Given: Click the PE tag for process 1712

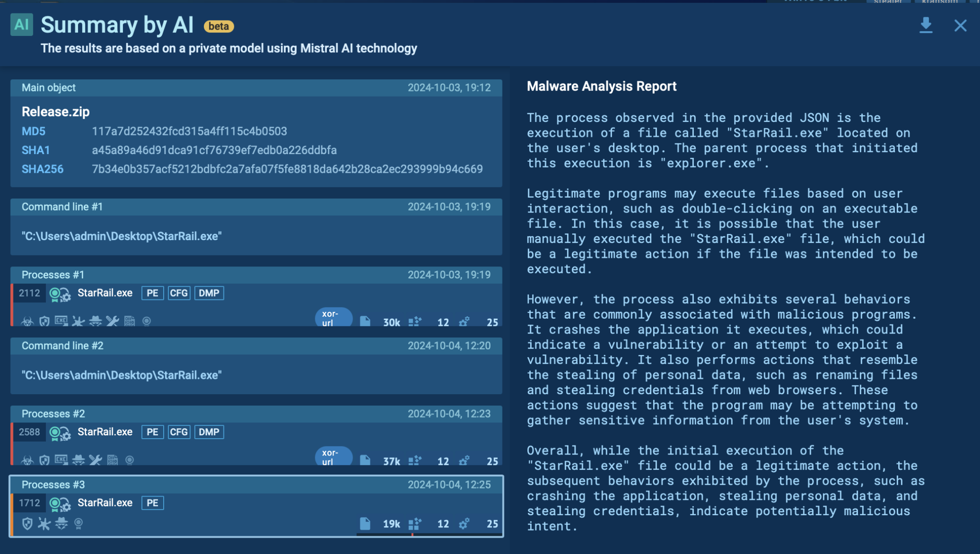Looking at the screenshot, I should point(153,503).
